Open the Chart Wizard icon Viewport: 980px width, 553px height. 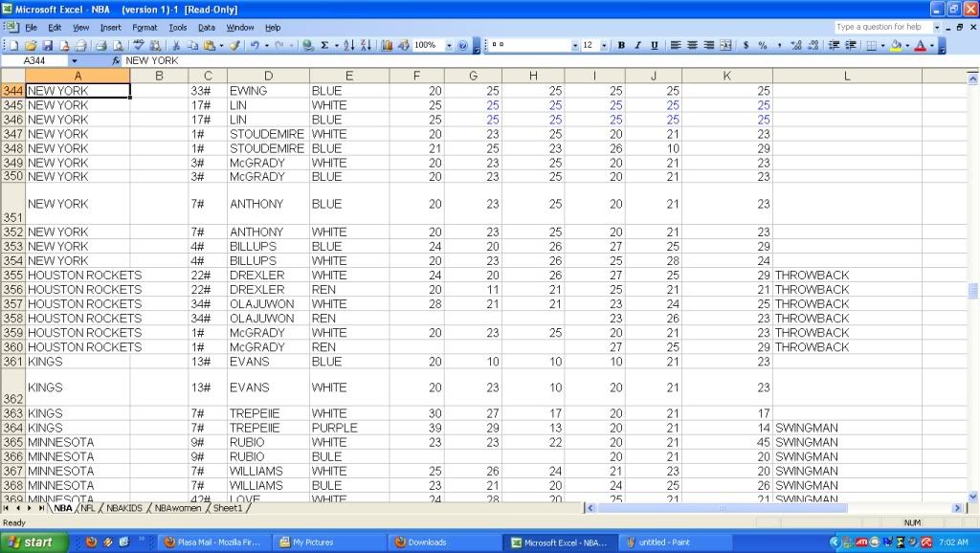[387, 46]
